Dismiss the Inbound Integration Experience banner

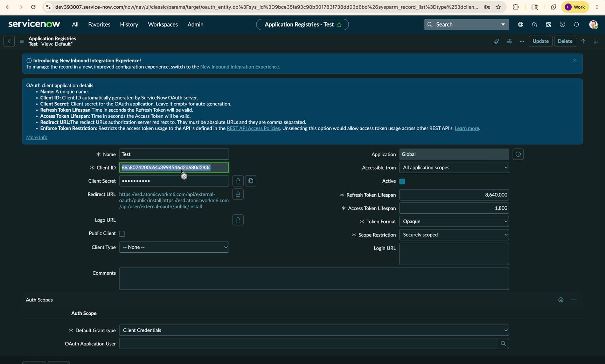[575, 61]
